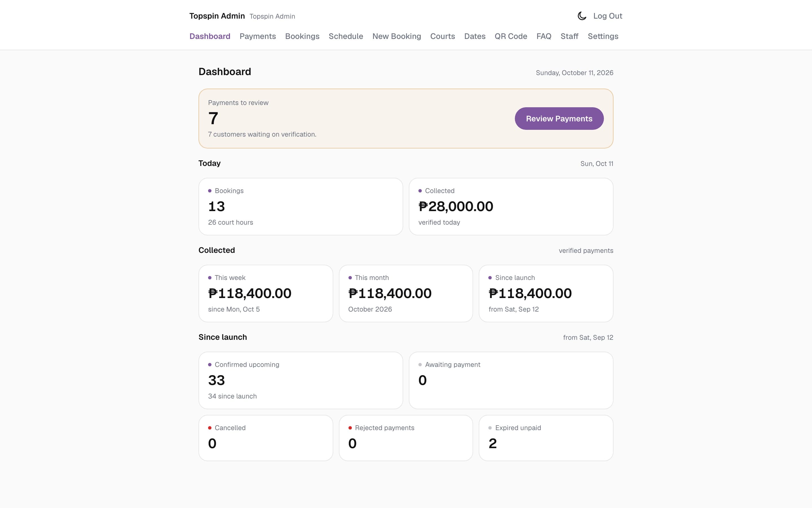Select the Payments to review count 7
The width and height of the screenshot is (812, 508).
click(x=213, y=118)
